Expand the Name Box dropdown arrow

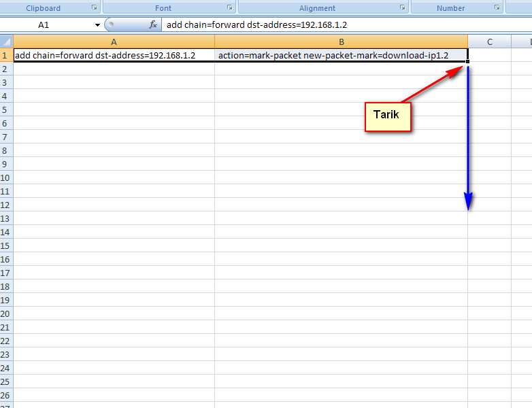[x=97, y=24]
